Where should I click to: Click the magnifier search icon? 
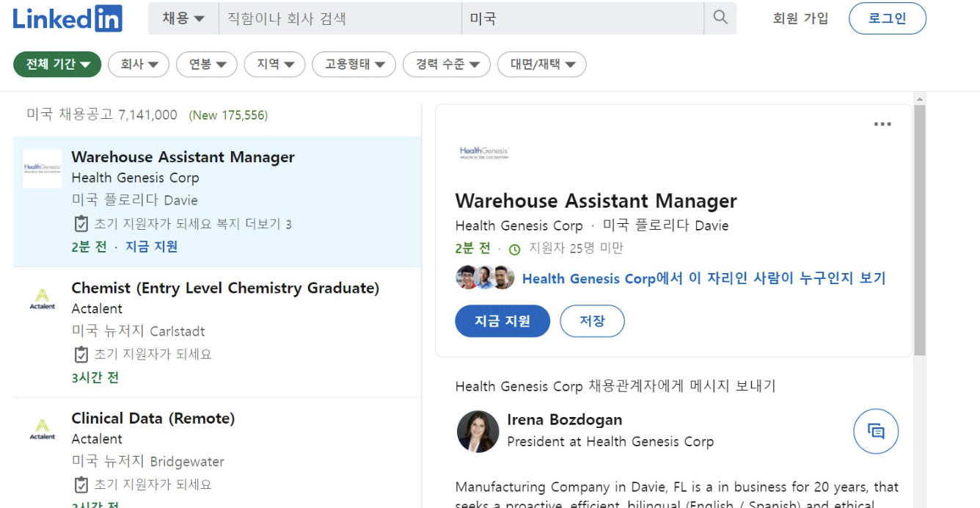pyautogui.click(x=720, y=18)
